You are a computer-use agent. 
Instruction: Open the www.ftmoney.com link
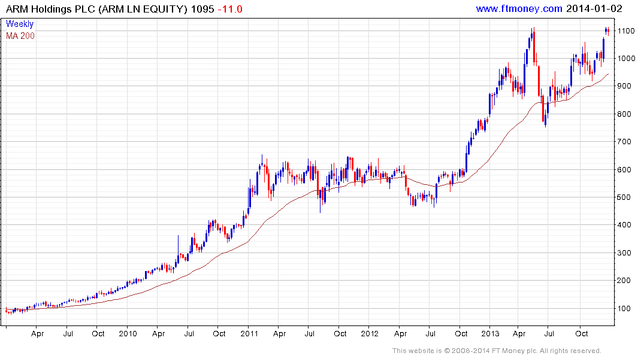(519, 8)
